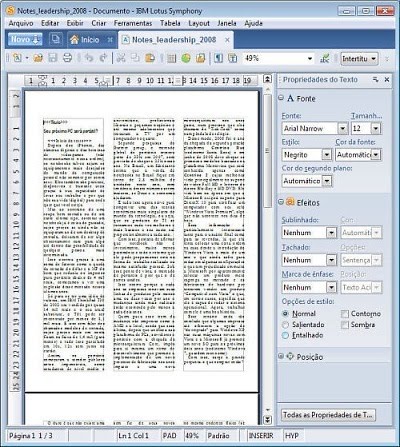Open the arrow beside the new document icon

click(x=27, y=58)
